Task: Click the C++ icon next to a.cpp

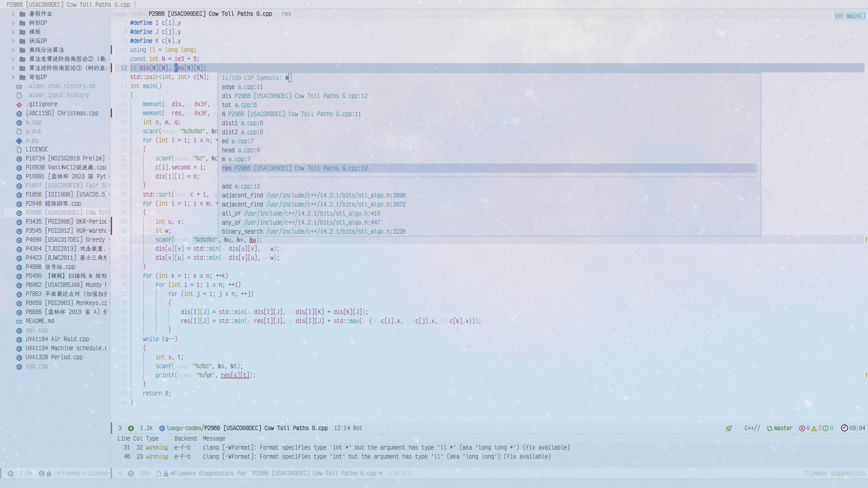Action: (19, 122)
